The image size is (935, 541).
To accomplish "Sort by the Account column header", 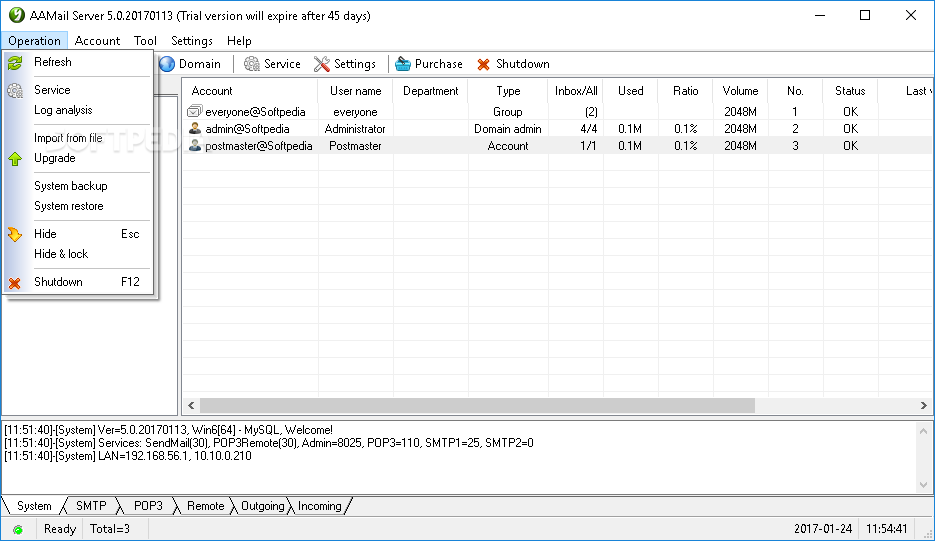I will pyautogui.click(x=250, y=91).
